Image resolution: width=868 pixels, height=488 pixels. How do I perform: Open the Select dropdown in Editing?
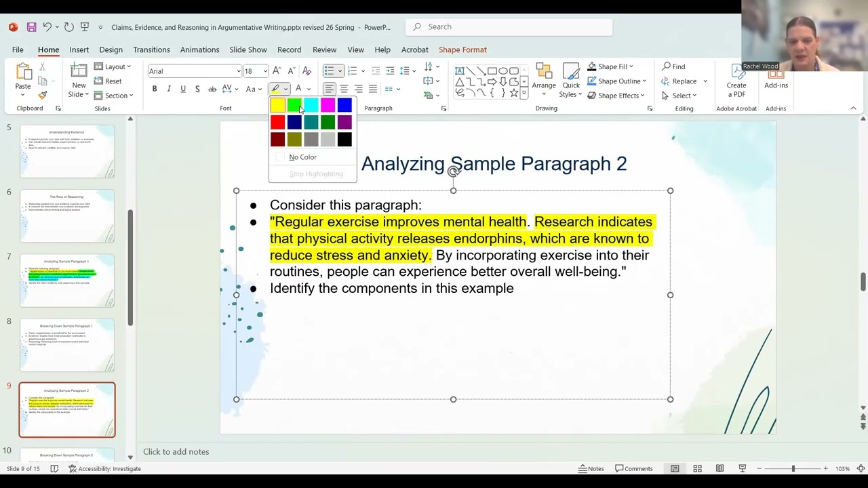[x=679, y=96]
